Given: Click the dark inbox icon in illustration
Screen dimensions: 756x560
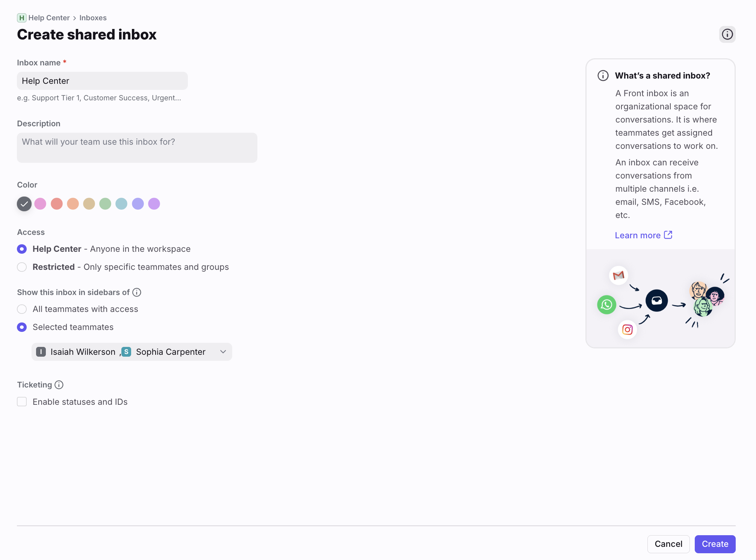Looking at the screenshot, I should (x=656, y=301).
